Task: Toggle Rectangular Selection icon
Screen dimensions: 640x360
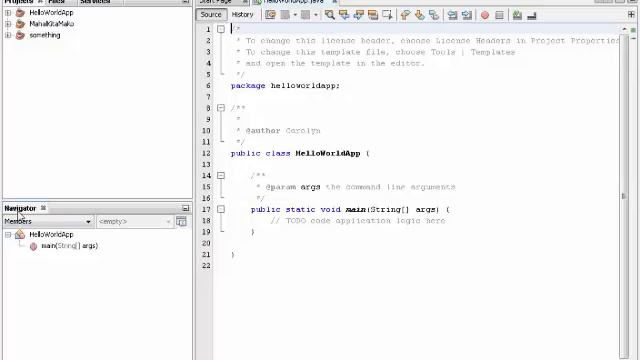Action: pos(387,15)
